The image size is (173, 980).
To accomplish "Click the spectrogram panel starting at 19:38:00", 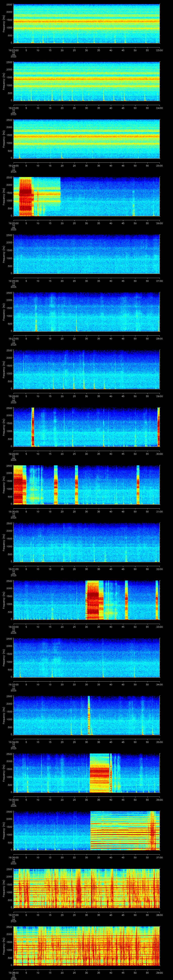I will click(86, 947).
